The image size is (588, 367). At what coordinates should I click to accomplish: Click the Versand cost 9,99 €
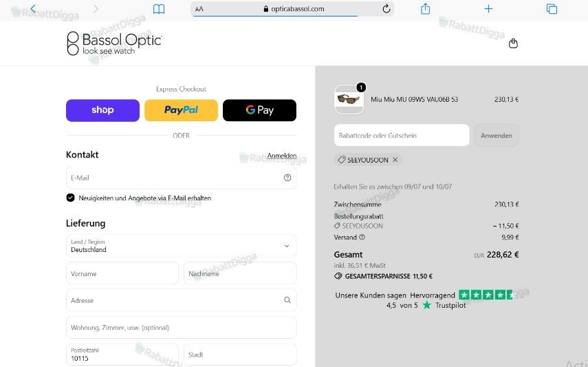pyautogui.click(x=510, y=238)
